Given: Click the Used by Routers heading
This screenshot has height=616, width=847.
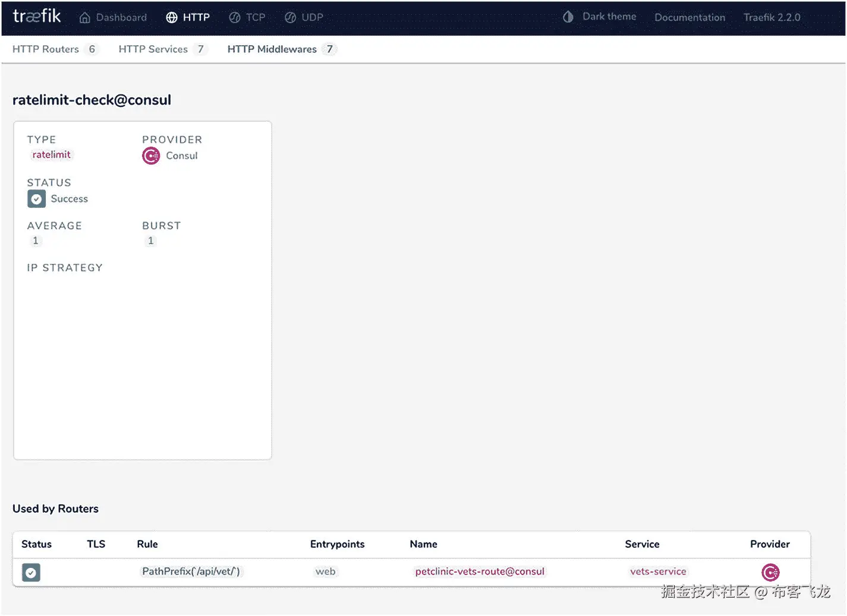Looking at the screenshot, I should click(55, 509).
